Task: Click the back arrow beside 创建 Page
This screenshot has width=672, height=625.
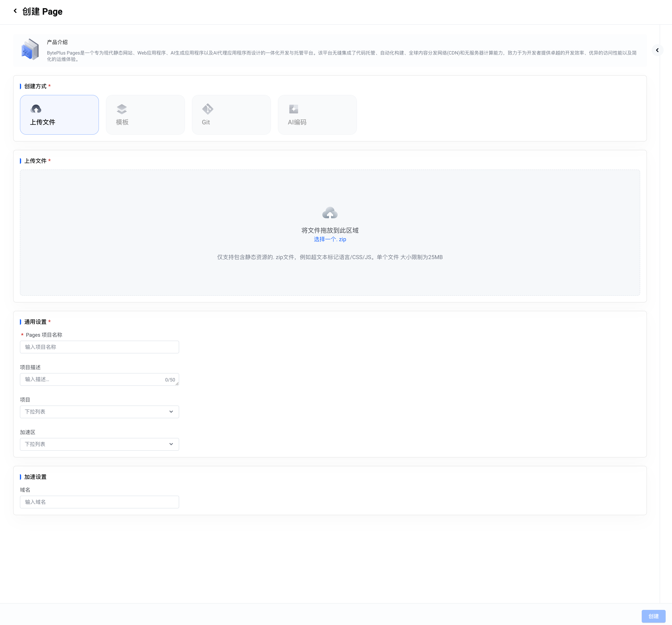Action: 15,11
